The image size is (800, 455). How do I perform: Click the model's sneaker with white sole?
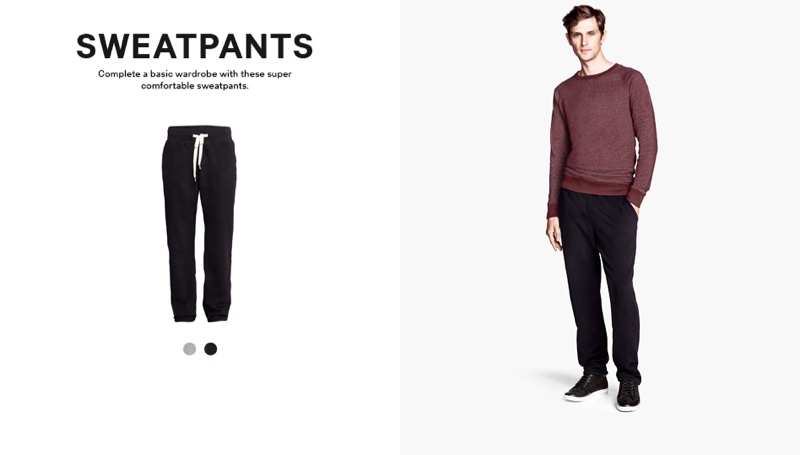pos(586,388)
